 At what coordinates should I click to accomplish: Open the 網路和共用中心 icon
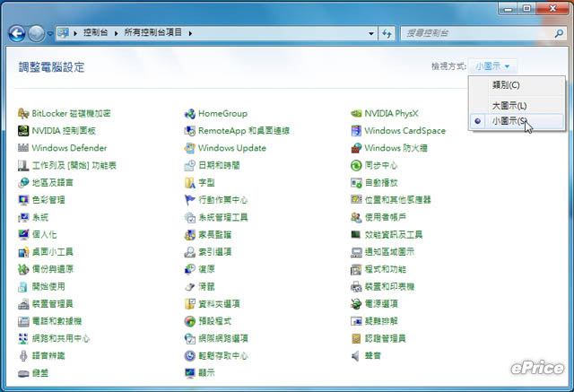coord(23,338)
